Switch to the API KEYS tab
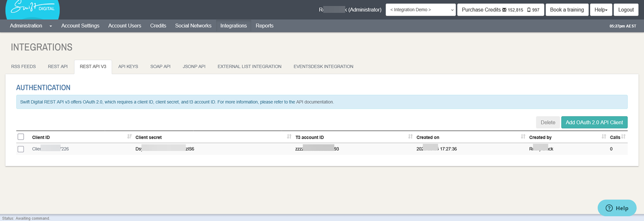Viewport: 644px width, 221px height. [128, 66]
